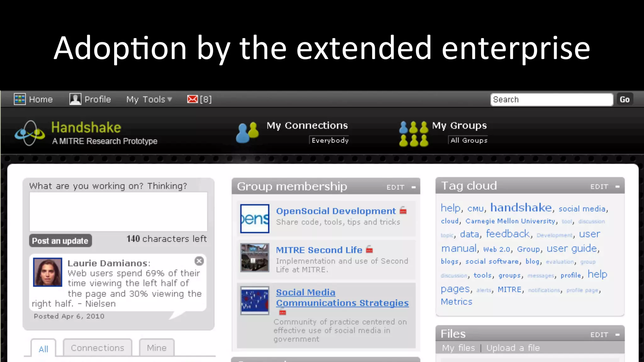The width and height of the screenshot is (644, 362).
Task: Click the Home grid icon
Action: click(20, 99)
